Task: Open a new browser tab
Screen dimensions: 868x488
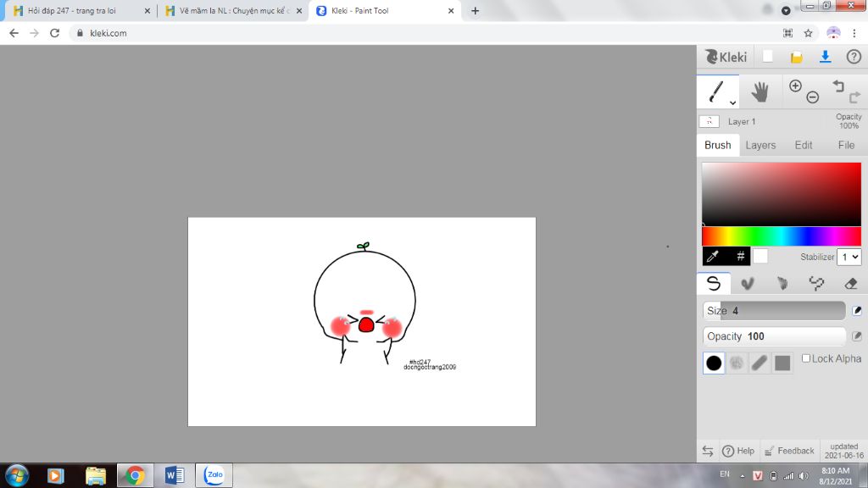Action: (475, 10)
